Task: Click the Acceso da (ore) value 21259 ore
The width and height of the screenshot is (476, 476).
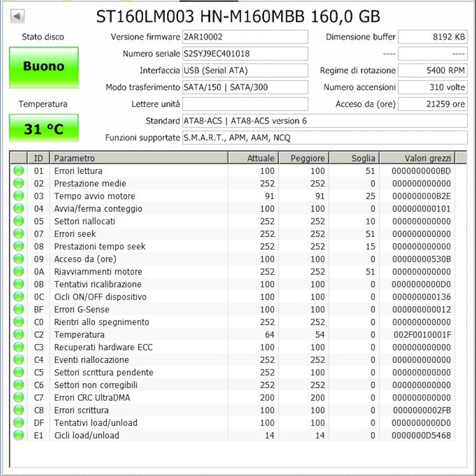Action: point(433,104)
